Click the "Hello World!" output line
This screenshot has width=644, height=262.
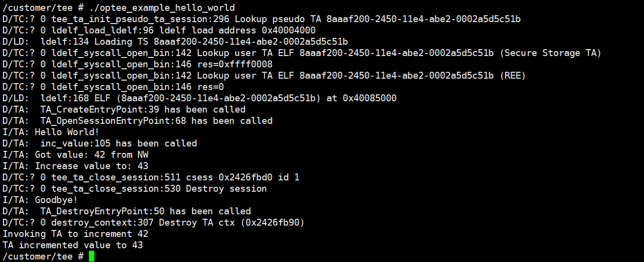tap(67, 132)
